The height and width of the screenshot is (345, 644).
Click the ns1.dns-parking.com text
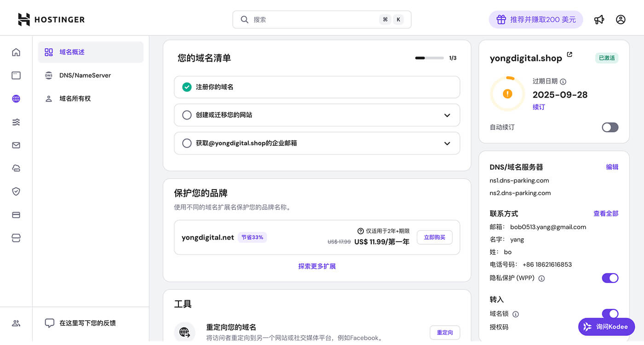click(519, 180)
